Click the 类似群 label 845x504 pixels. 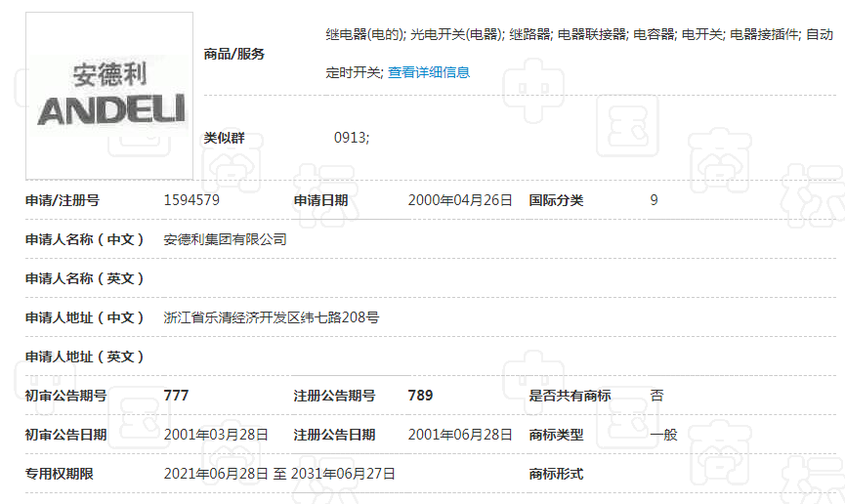tap(224, 138)
